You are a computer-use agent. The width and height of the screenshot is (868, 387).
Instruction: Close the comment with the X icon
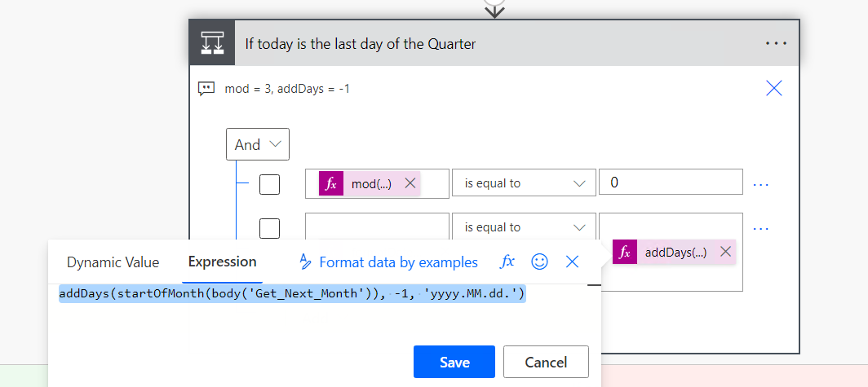point(774,89)
